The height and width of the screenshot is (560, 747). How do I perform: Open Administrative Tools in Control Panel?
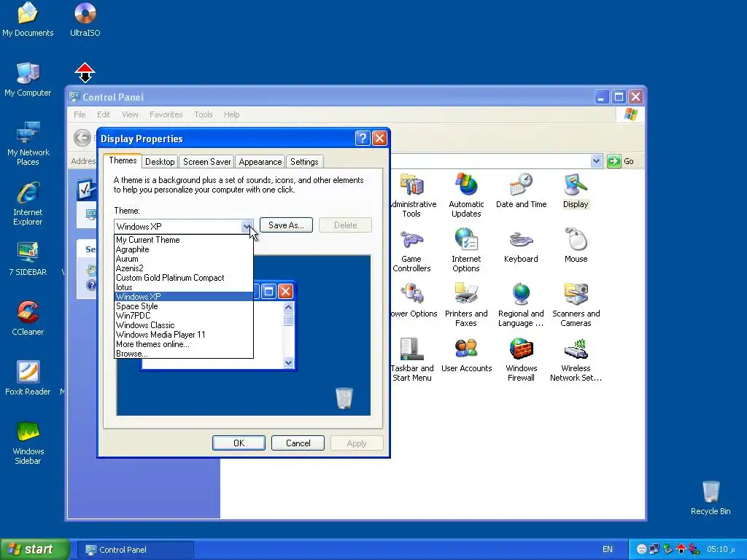coord(411,195)
